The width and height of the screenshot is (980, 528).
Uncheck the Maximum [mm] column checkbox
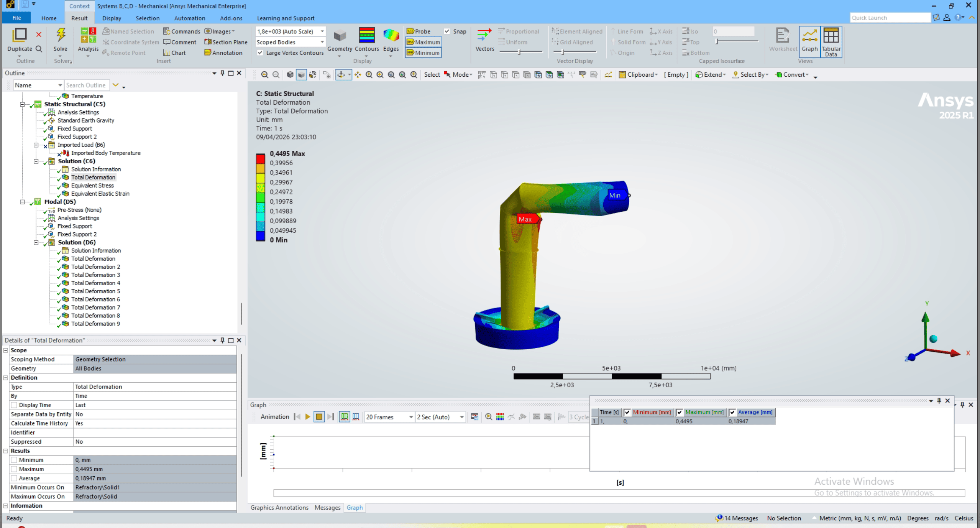679,412
